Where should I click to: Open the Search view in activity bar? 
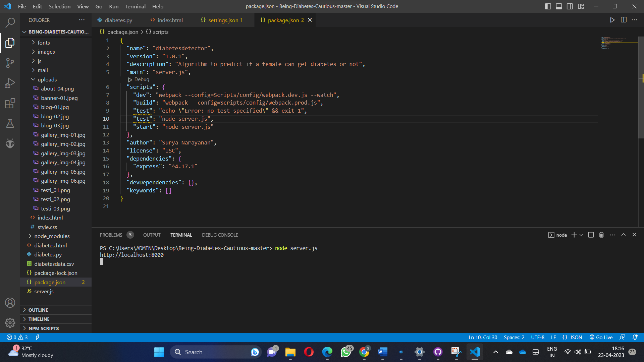point(10,23)
